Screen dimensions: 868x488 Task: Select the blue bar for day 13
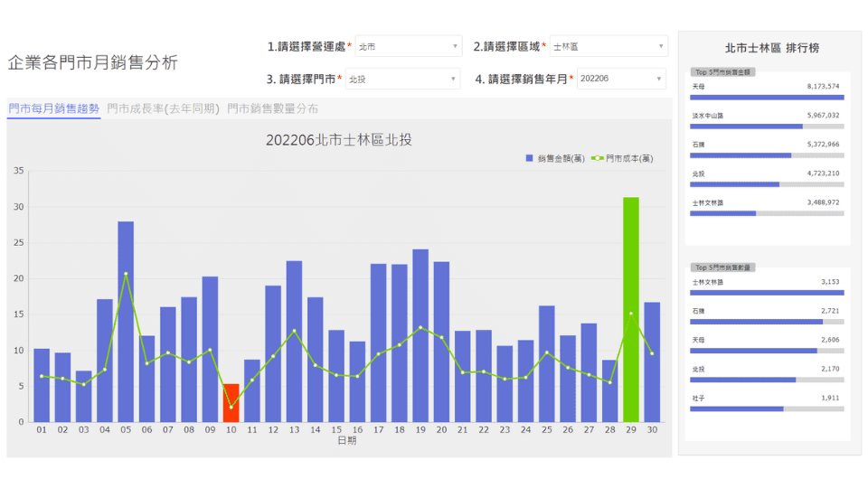point(294,342)
